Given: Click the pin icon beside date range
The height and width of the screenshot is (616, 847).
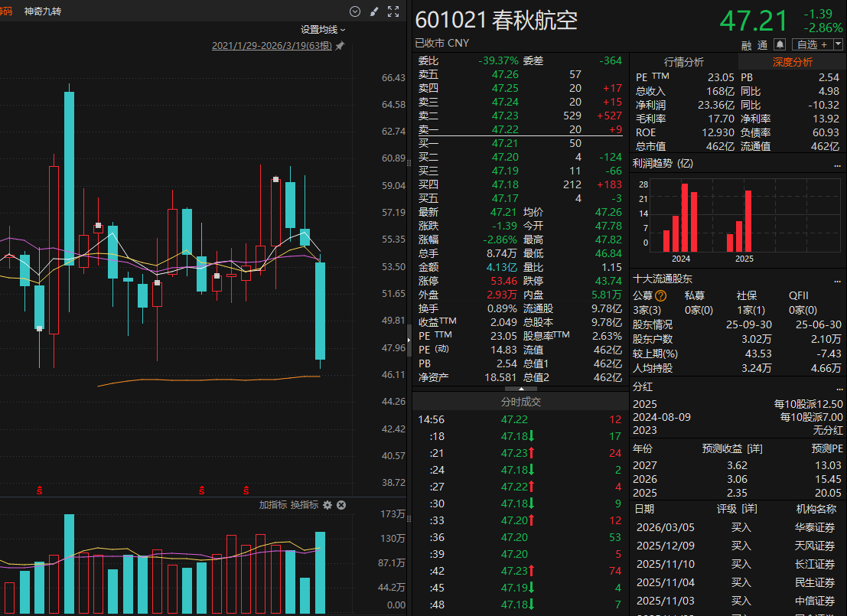Looking at the screenshot, I should [340, 47].
